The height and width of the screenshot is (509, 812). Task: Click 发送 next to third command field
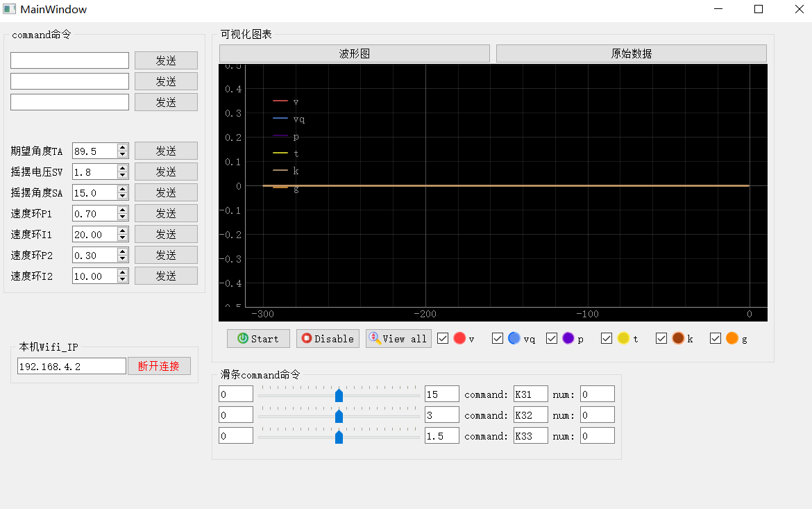167,102
